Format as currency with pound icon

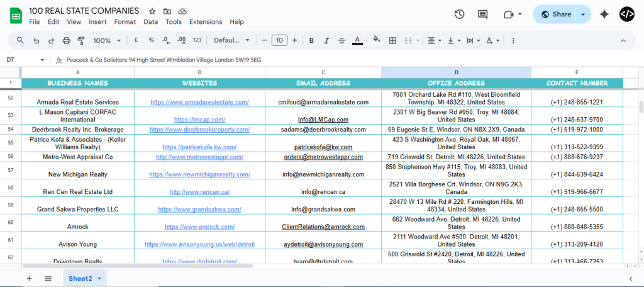[x=136, y=40]
